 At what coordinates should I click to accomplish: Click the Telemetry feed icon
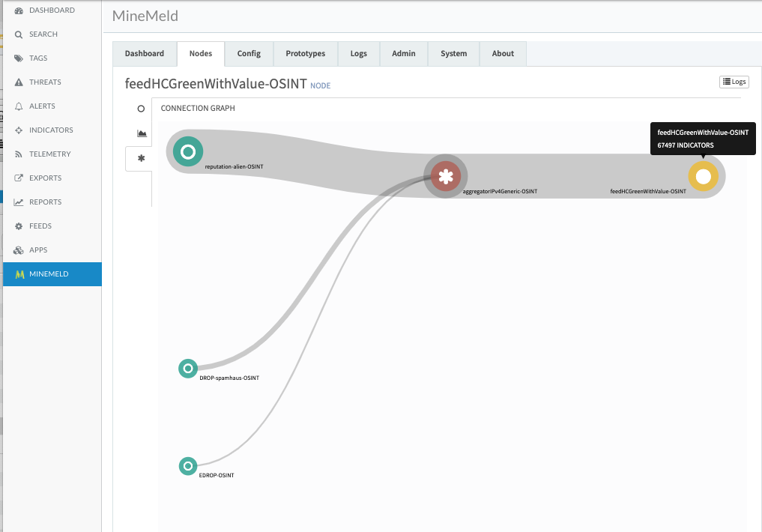pos(19,154)
